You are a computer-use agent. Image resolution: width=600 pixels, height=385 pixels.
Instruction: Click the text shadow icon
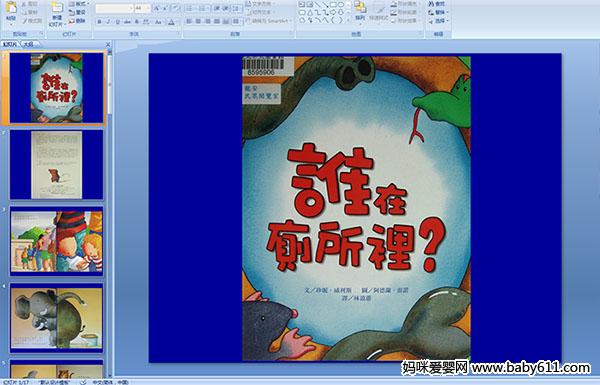(137, 22)
